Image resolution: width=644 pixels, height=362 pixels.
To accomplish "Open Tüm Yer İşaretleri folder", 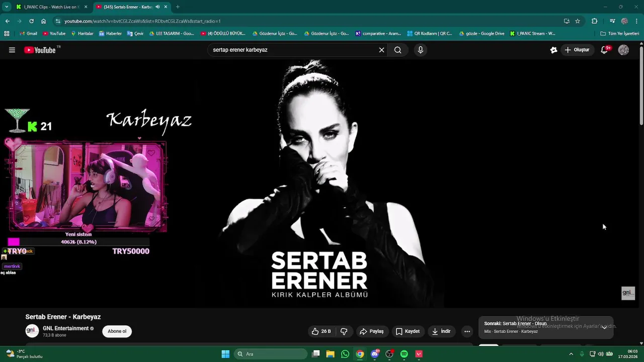I will [x=620, y=34].
